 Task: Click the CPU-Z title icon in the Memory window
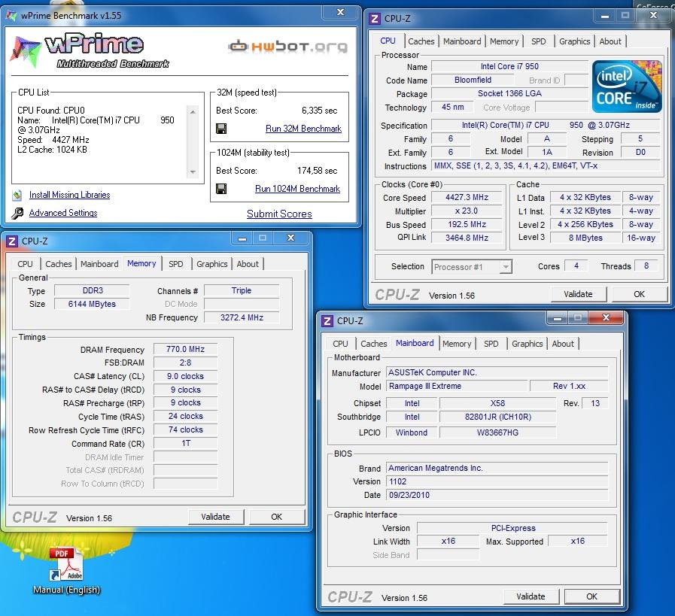pos(12,241)
